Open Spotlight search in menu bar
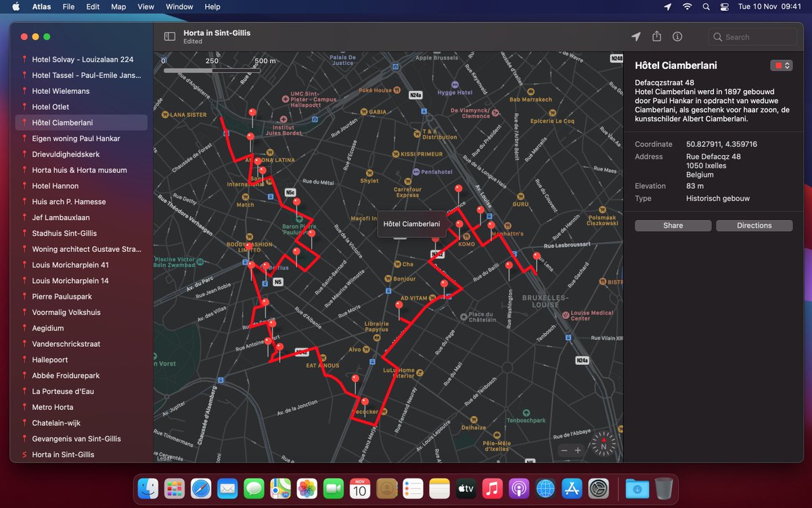 (706, 7)
